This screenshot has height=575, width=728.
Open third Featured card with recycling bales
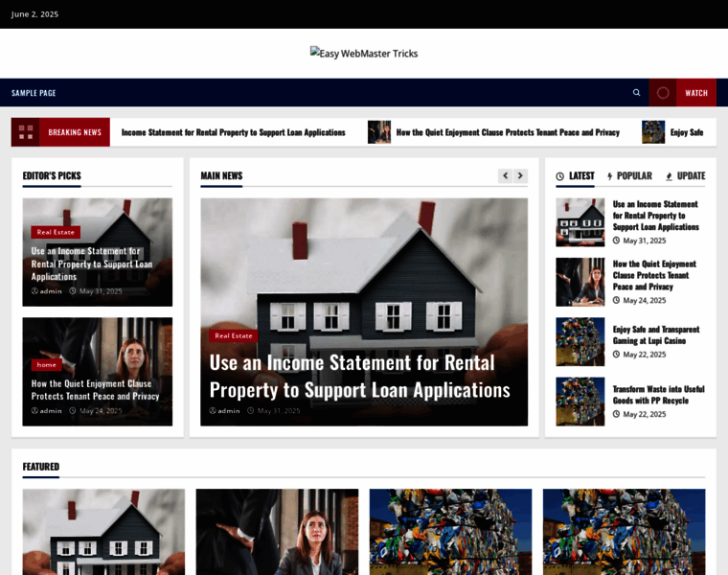point(451,532)
